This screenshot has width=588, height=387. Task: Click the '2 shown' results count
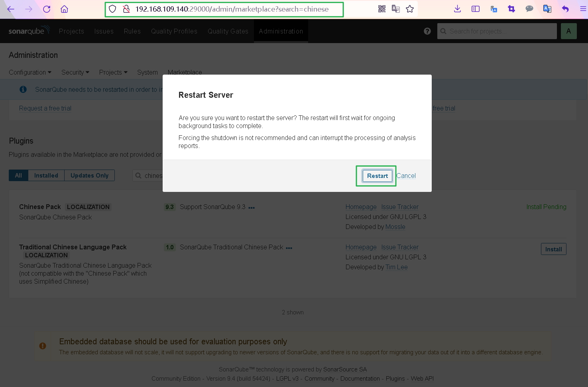coord(293,312)
